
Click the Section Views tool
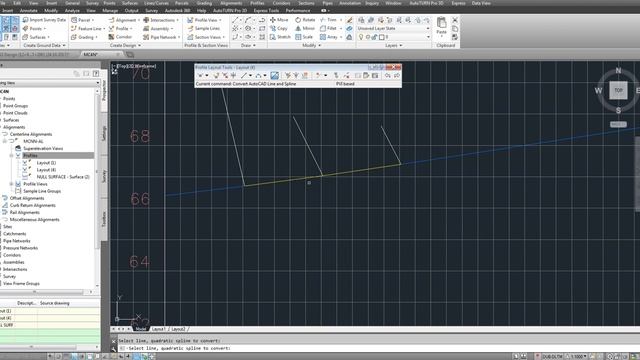pyautogui.click(x=205, y=37)
